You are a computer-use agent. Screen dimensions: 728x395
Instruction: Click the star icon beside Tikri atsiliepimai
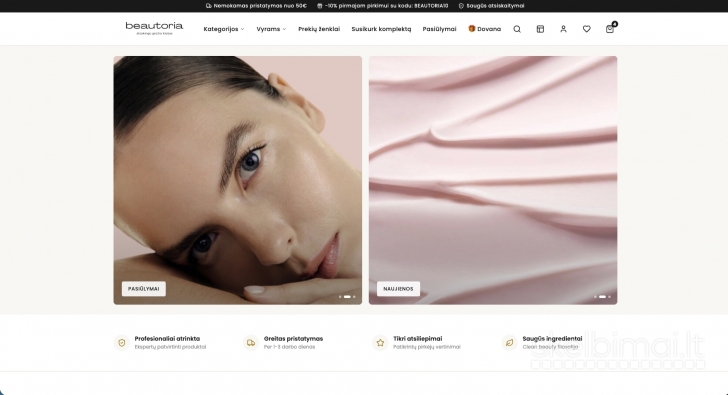(x=380, y=343)
